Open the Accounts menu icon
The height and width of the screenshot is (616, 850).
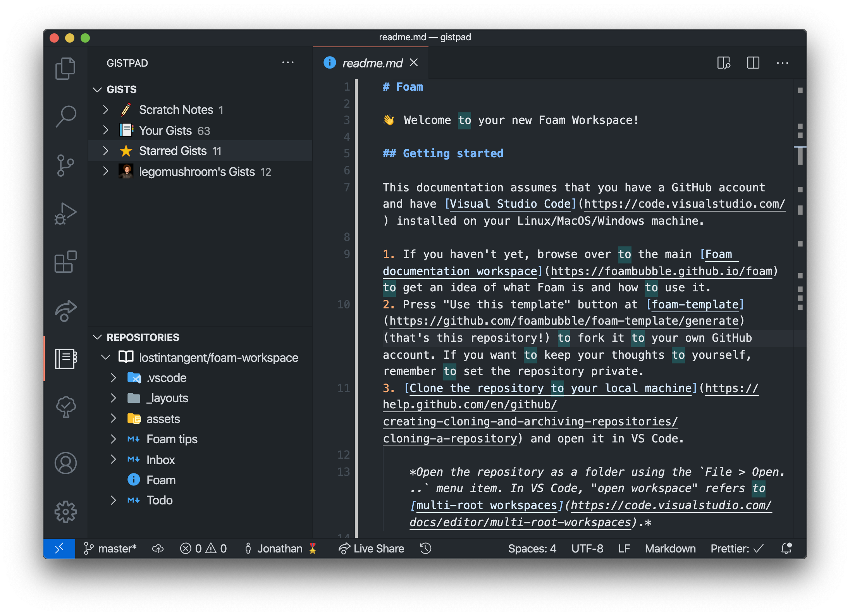click(x=65, y=463)
